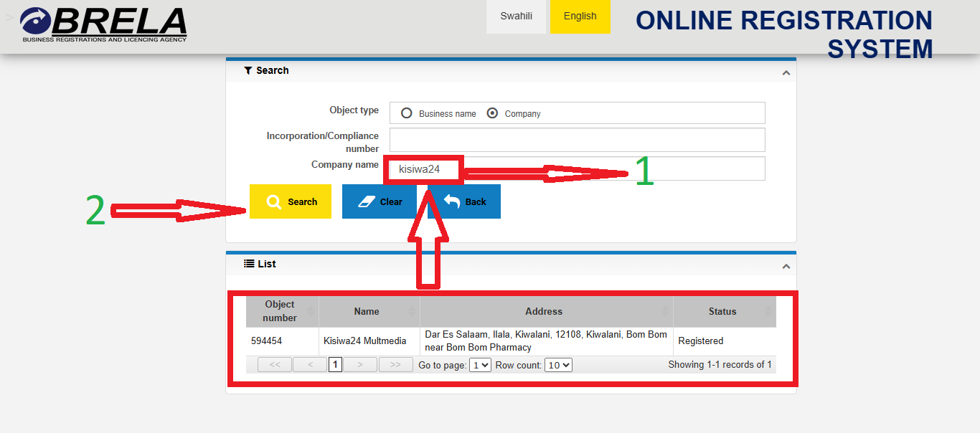Select the Company radio button

coord(492,113)
